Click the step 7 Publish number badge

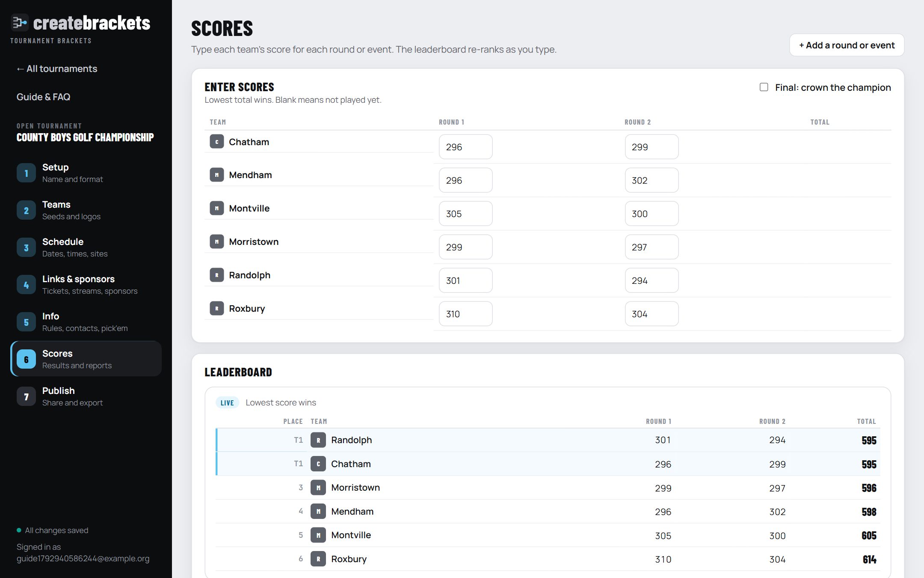[26, 396]
